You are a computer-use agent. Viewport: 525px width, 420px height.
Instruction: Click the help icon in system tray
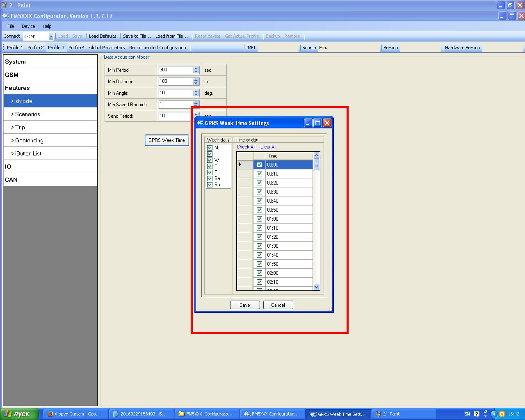coord(476,414)
